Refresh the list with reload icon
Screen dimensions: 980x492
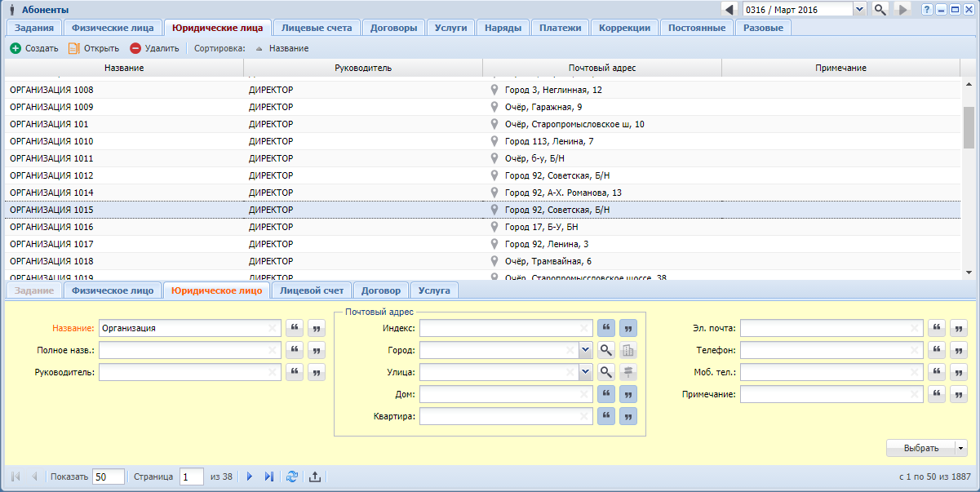(292, 476)
